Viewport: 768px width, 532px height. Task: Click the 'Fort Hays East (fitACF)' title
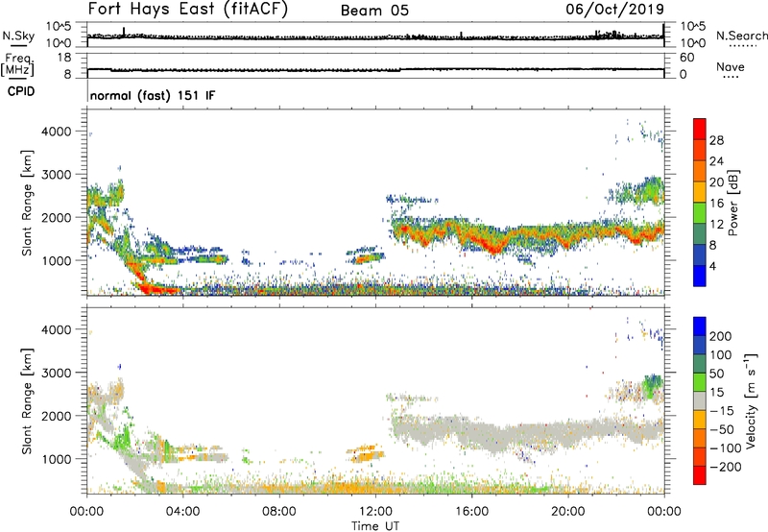187,9
